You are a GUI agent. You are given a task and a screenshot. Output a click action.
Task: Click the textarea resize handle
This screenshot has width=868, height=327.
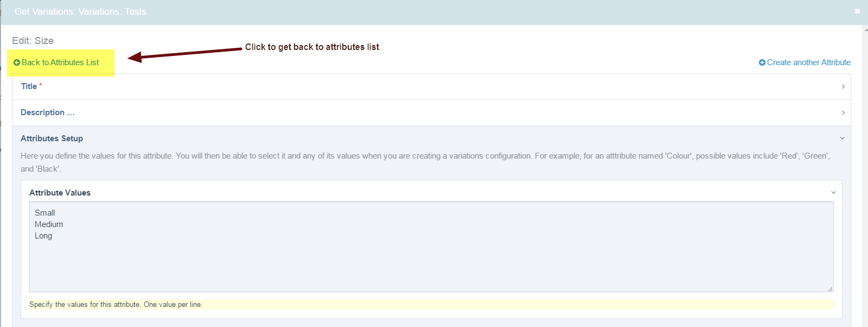830,288
